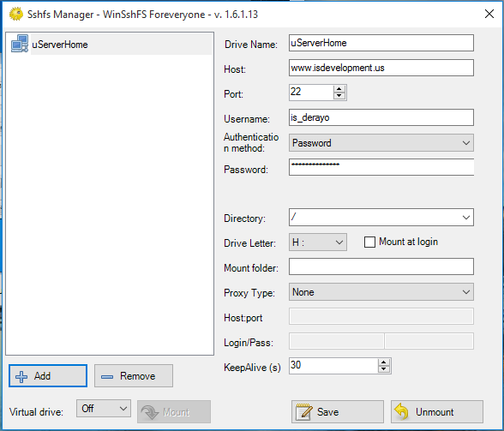The image size is (504, 431).
Task: Click the Mount at login label text
Action: click(x=408, y=242)
